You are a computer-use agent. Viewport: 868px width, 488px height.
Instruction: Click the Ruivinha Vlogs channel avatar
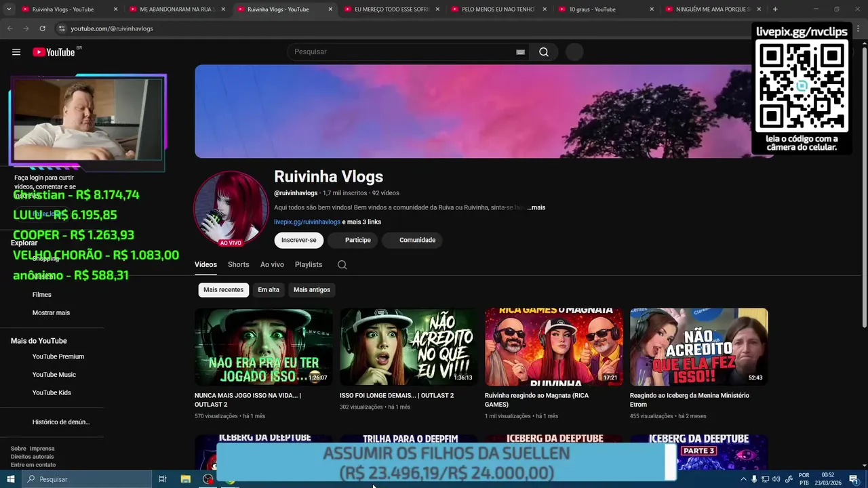tap(231, 209)
